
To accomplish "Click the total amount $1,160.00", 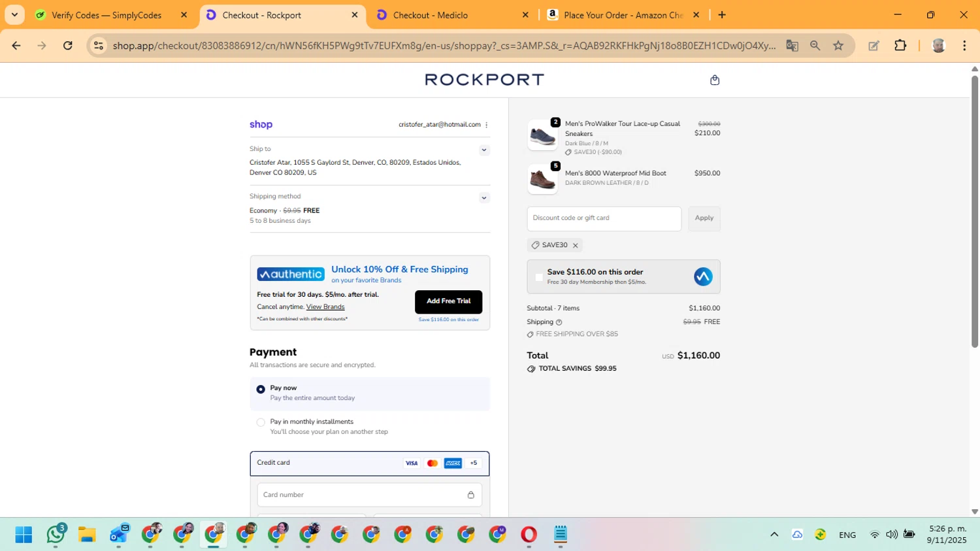I will coord(698,356).
